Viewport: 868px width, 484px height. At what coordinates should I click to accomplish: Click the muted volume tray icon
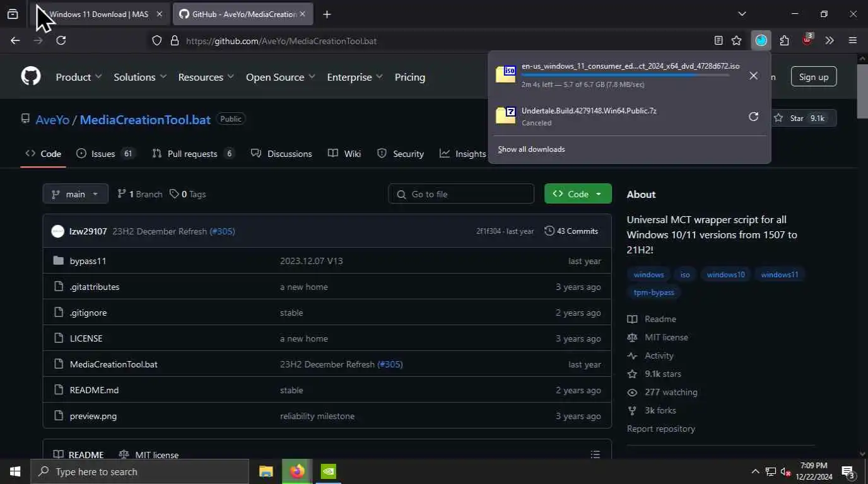coord(786,471)
